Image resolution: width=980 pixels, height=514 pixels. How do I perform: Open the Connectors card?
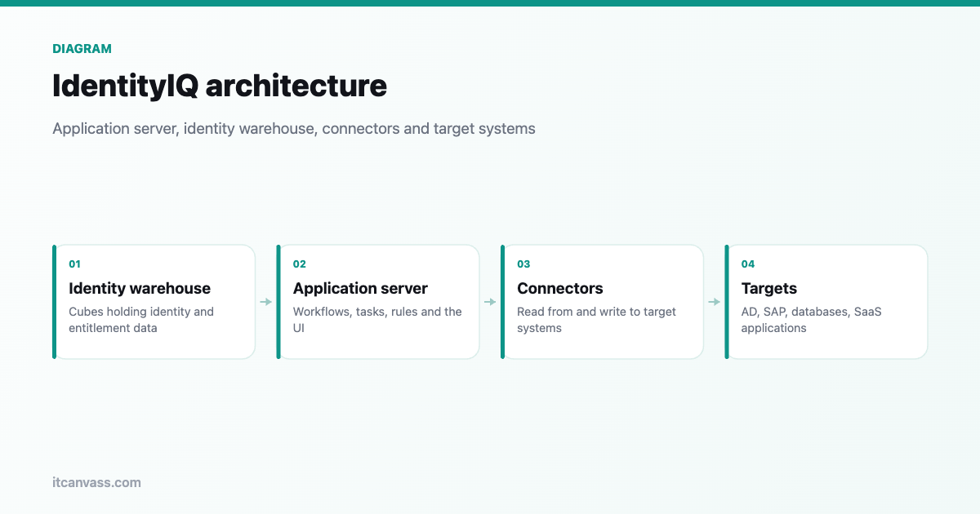[x=602, y=302]
